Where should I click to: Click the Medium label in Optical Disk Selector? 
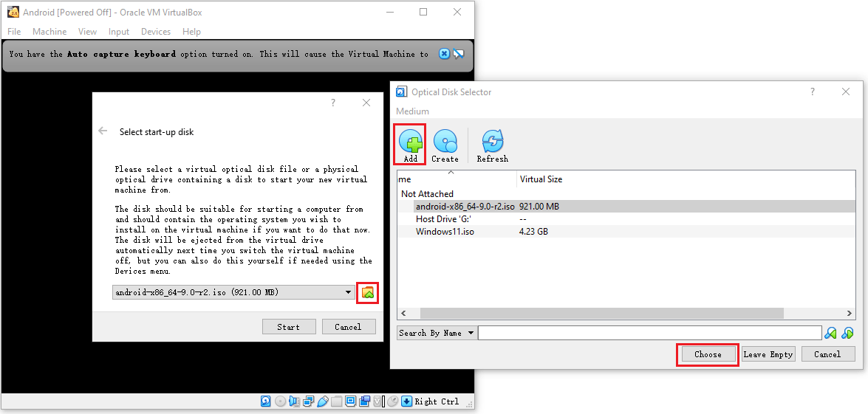(412, 111)
